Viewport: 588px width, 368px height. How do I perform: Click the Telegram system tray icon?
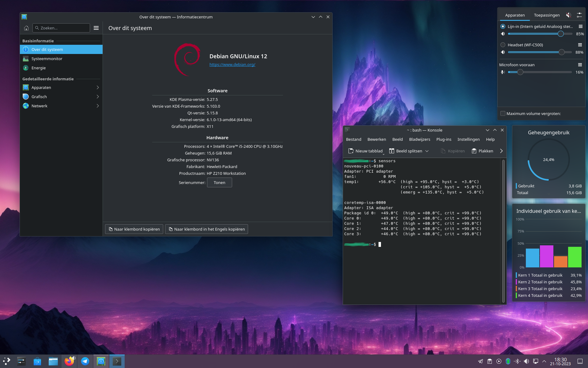pos(481,361)
